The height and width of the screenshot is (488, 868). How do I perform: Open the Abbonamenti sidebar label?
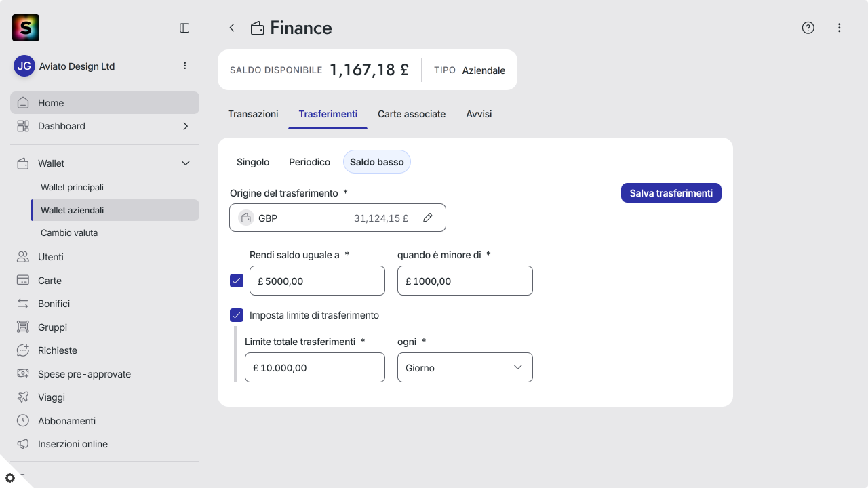66,421
